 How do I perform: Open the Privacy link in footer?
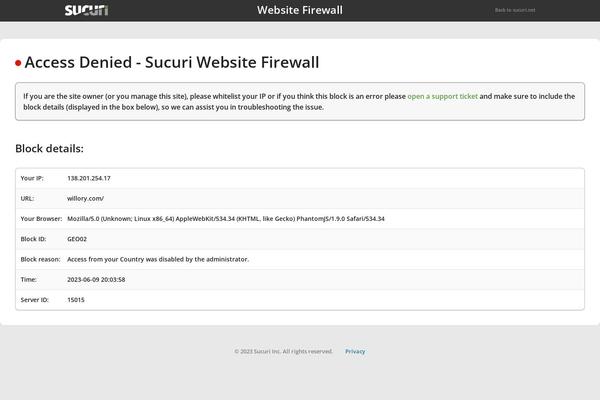[355, 351]
